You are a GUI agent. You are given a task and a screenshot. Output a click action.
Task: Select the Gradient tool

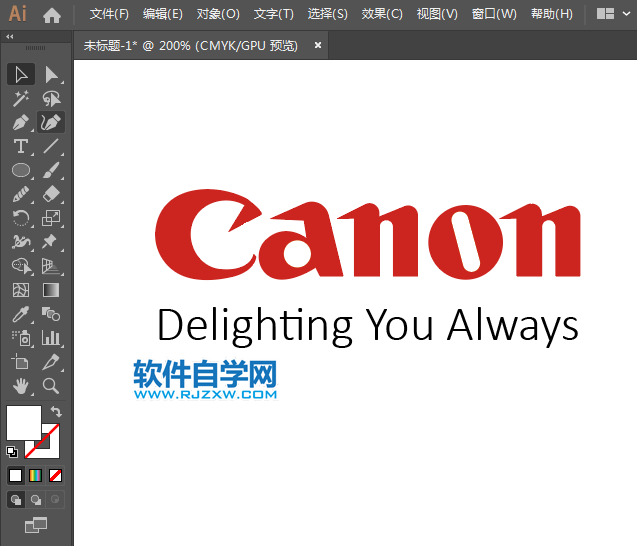[51, 290]
